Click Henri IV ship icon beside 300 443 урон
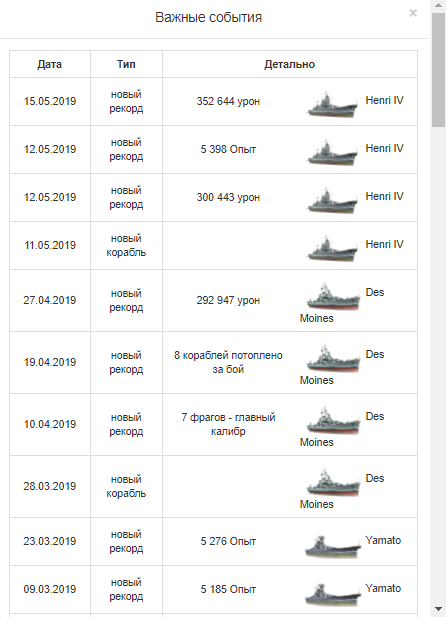The image size is (446, 617). tap(333, 201)
